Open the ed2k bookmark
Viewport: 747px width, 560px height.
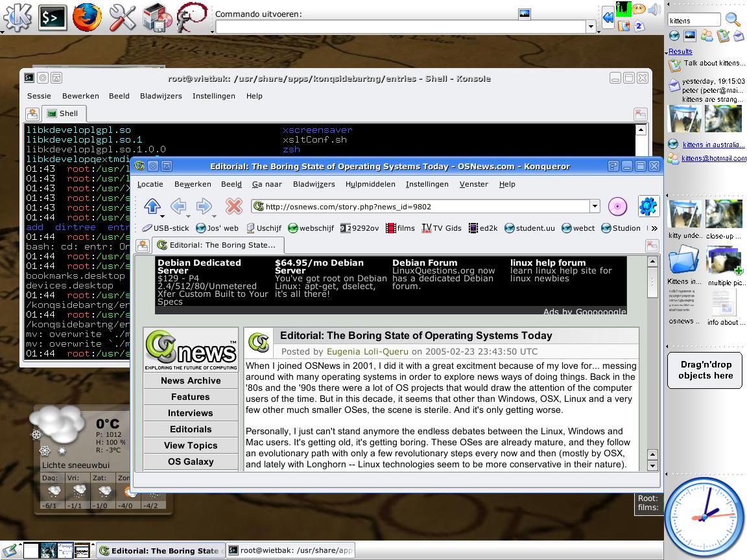pos(483,228)
